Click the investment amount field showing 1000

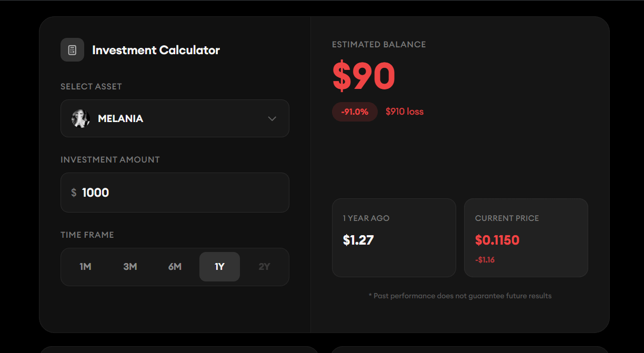point(179,193)
